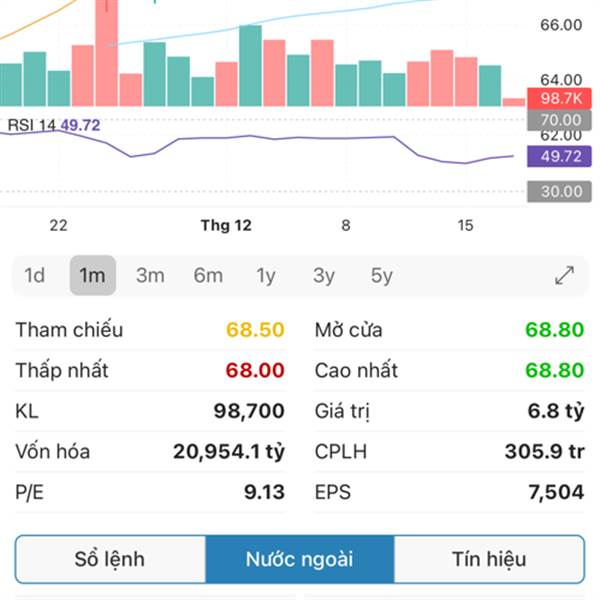
Task: Click the Tham chiếu label
Action: click(x=69, y=329)
